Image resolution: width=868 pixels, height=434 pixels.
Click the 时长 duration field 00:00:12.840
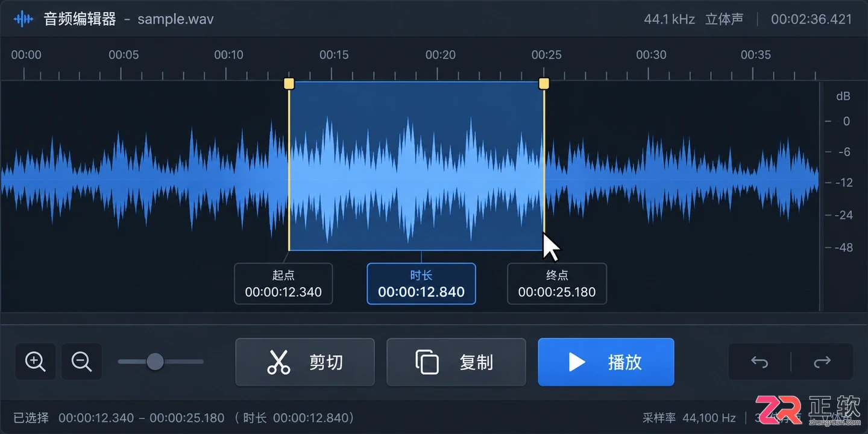click(x=421, y=284)
